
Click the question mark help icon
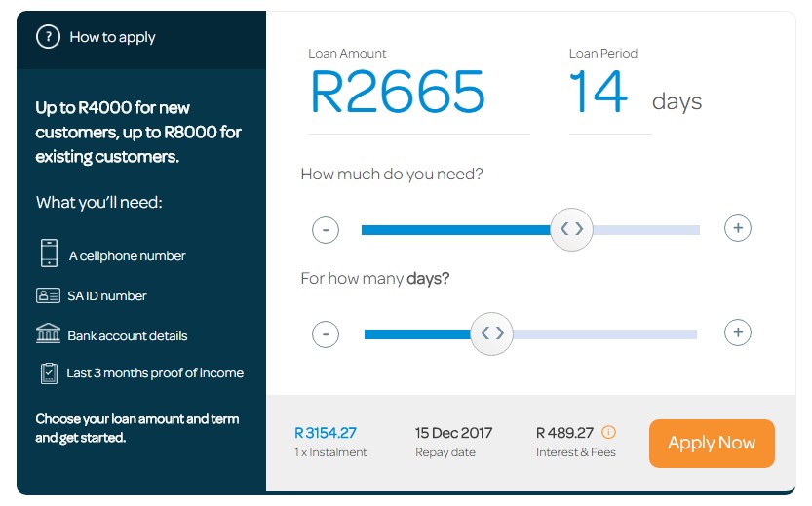coord(48,37)
